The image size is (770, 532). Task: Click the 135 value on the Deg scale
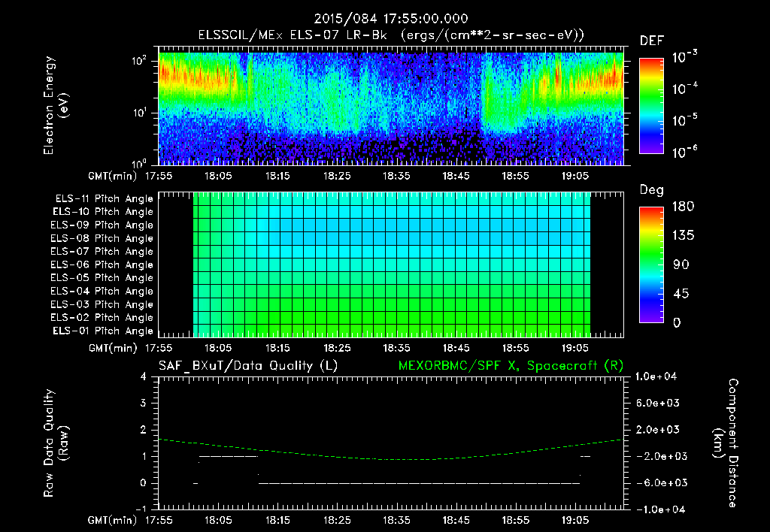683,236
